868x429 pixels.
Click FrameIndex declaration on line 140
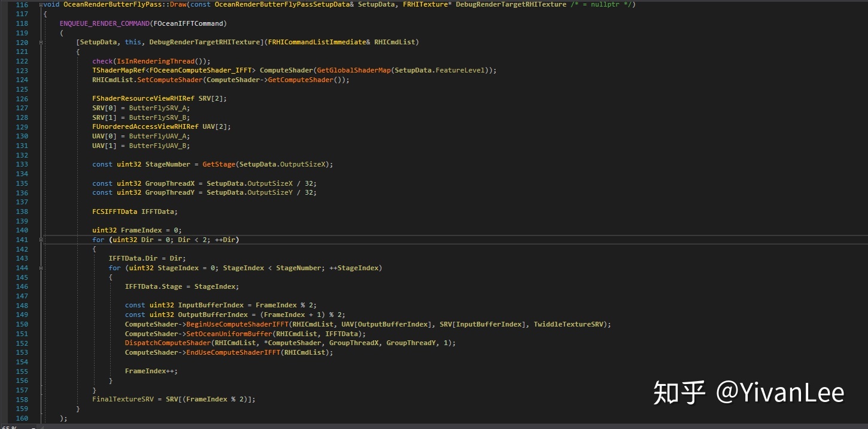pyautogui.click(x=141, y=230)
